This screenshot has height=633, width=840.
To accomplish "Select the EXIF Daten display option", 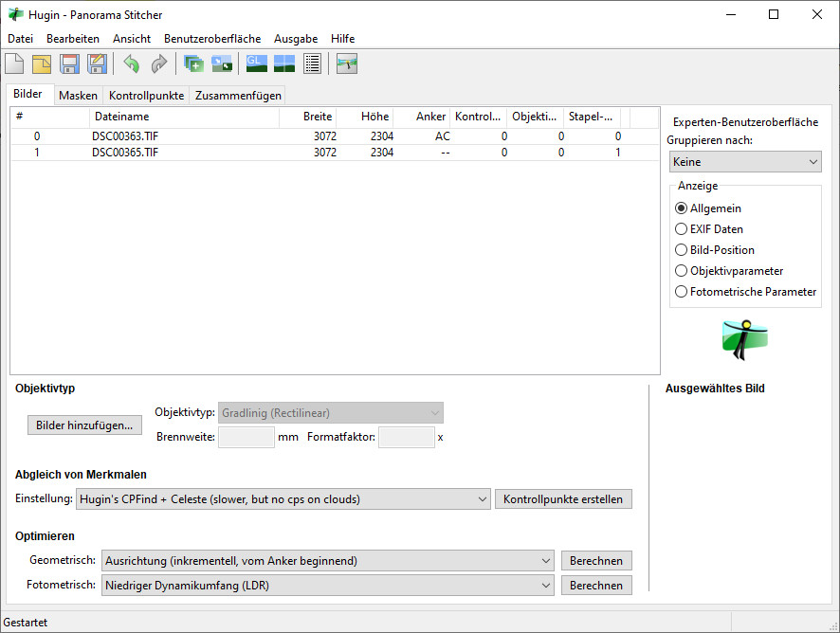I will click(709, 228).
